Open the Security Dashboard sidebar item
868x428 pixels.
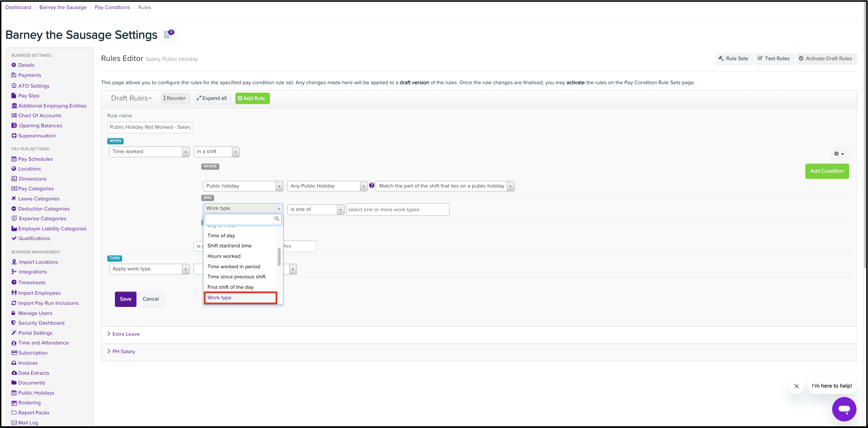pos(41,323)
